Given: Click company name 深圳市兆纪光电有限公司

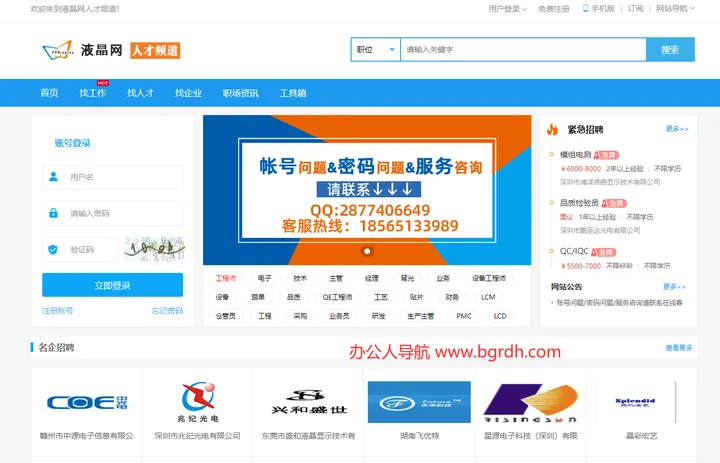Looking at the screenshot, I should pos(198,435).
